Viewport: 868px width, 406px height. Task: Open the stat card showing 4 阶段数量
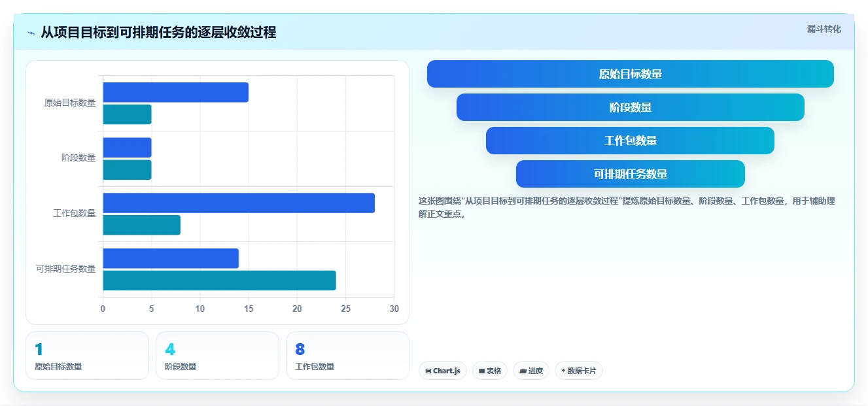click(218, 356)
